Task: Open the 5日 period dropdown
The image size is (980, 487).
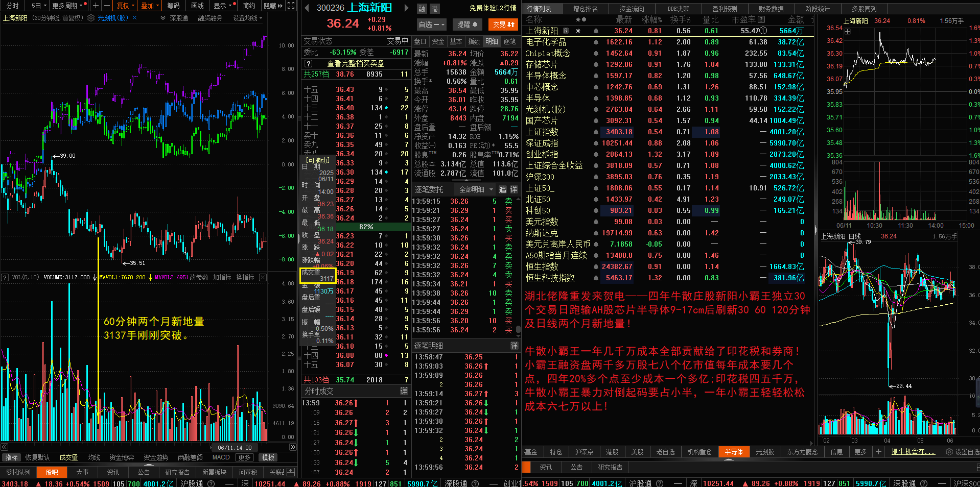Action: click(x=38, y=6)
